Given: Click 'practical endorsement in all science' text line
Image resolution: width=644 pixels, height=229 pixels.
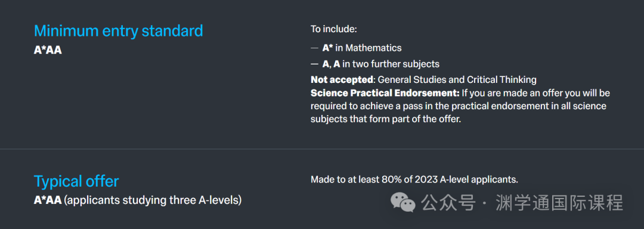Looking at the screenshot, I should click(x=459, y=107).
